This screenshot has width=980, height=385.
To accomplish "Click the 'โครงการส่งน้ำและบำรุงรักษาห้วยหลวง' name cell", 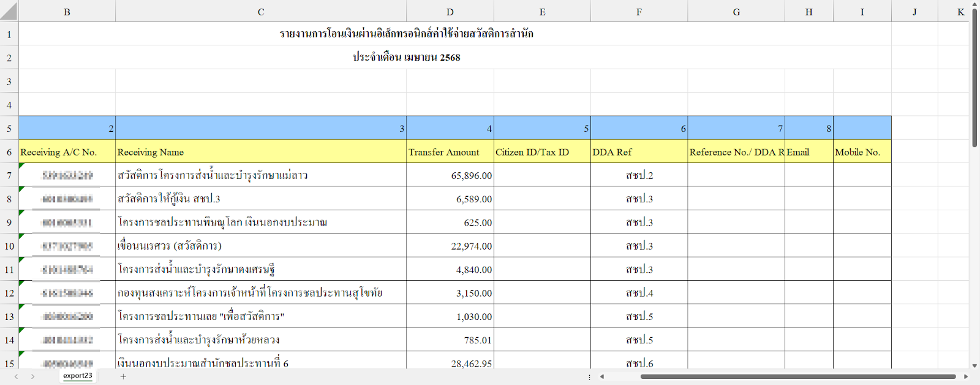I will pos(261,340).
